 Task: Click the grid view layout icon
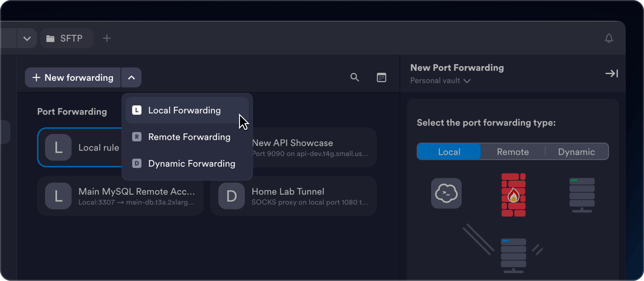[381, 77]
